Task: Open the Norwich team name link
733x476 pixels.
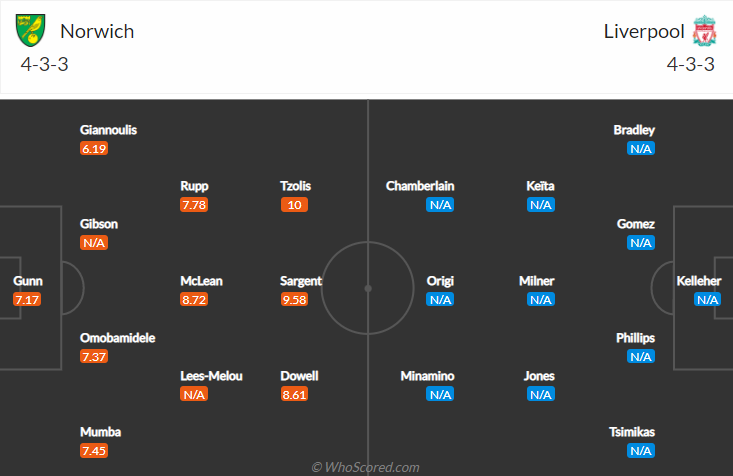Action: point(97,31)
